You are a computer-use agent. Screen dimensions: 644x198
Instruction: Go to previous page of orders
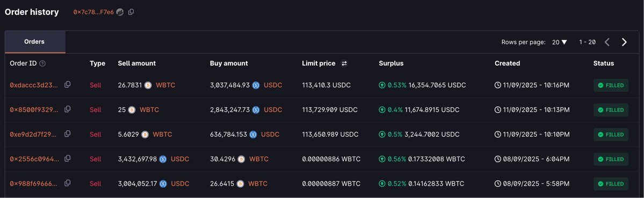607,42
